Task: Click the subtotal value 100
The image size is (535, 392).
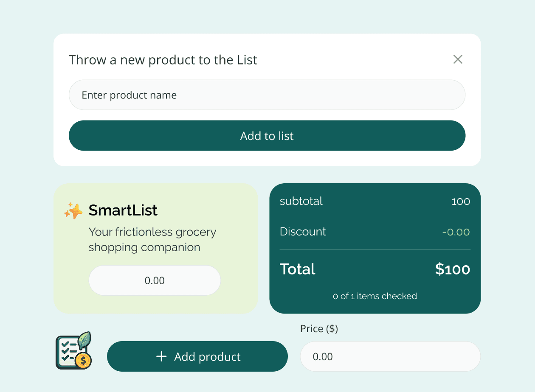Action: pos(460,202)
